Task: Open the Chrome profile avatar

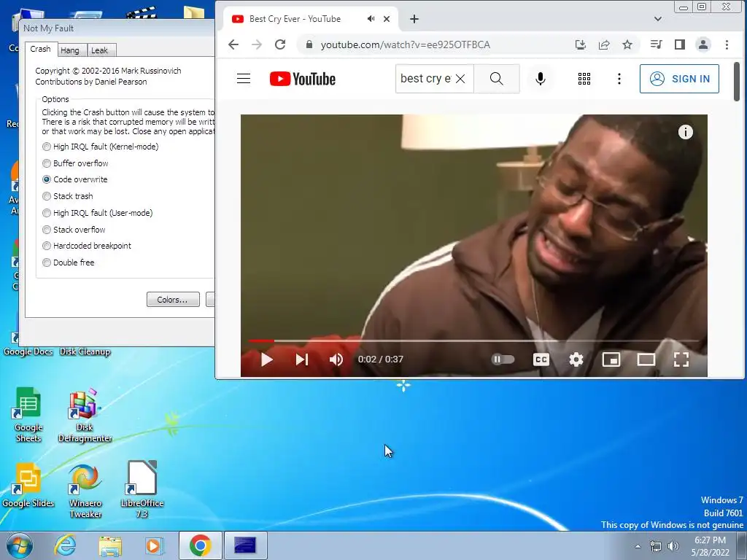Action: [x=703, y=44]
